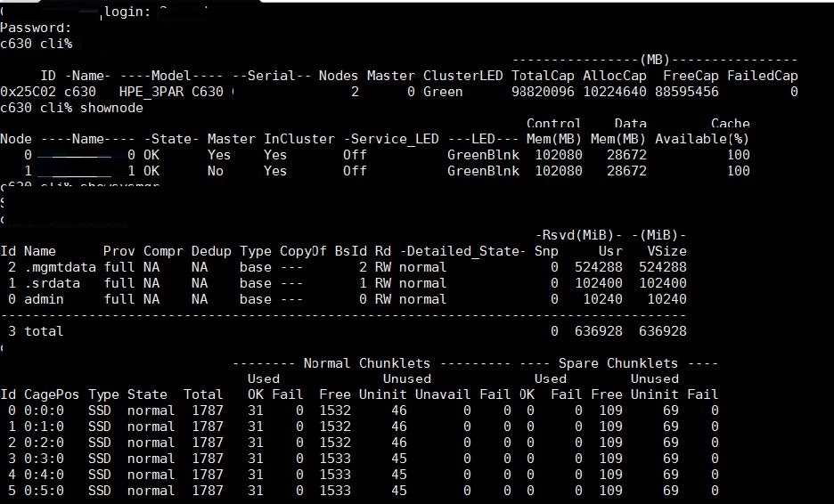Click the "VSize" column header

tap(666, 251)
